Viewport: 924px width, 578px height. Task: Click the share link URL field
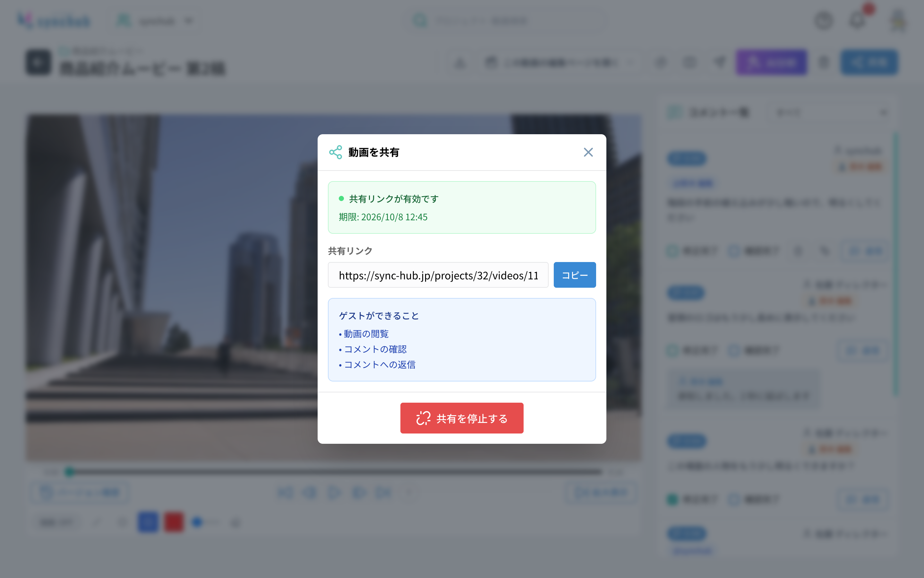coord(438,275)
